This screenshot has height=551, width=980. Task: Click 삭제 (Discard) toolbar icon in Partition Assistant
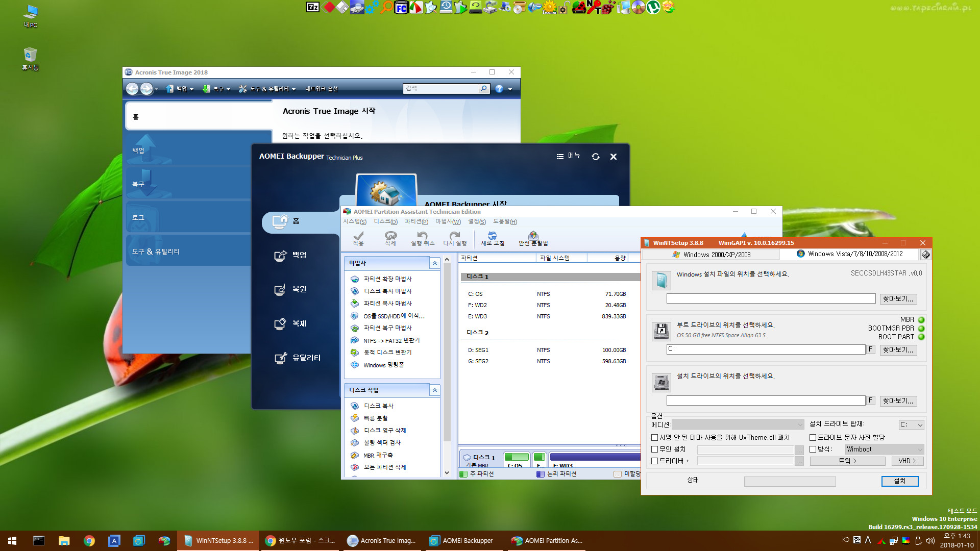click(390, 238)
